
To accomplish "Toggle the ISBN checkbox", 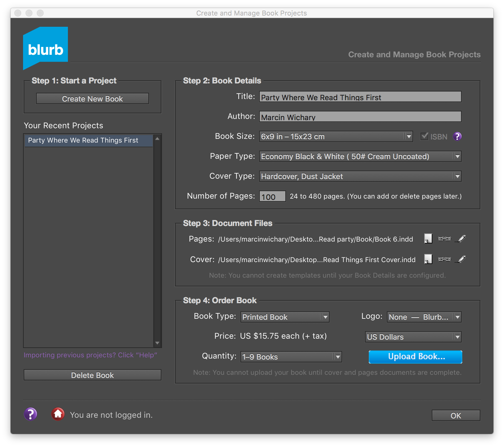I will [x=424, y=136].
